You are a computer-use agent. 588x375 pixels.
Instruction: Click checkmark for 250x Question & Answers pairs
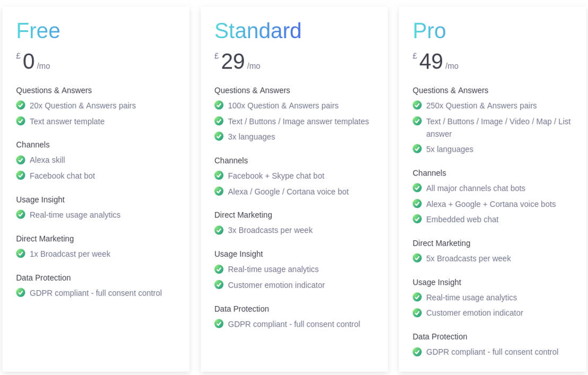point(417,106)
